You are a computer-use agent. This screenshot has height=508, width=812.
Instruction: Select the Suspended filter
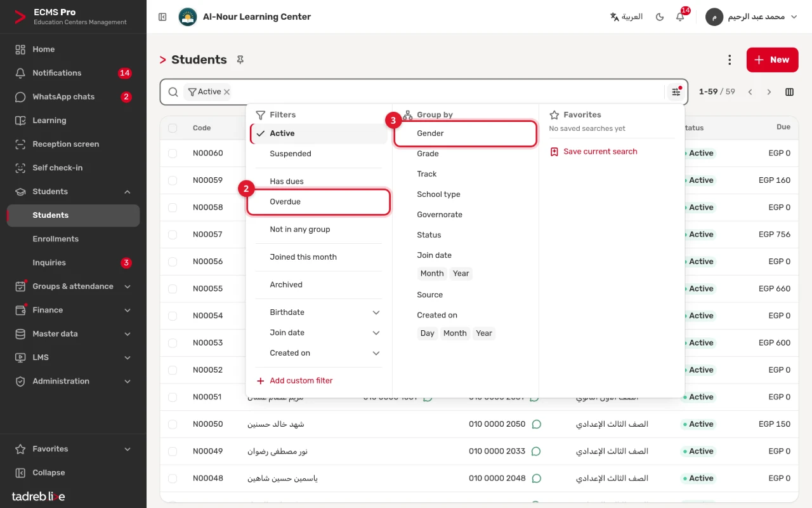319,154
